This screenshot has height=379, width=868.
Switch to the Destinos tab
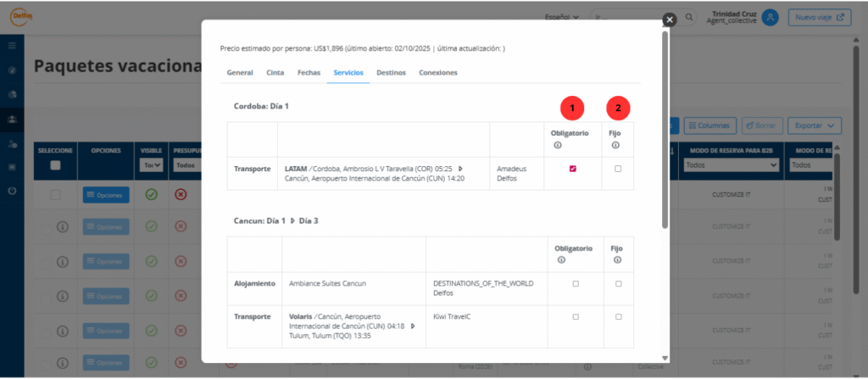coord(391,73)
